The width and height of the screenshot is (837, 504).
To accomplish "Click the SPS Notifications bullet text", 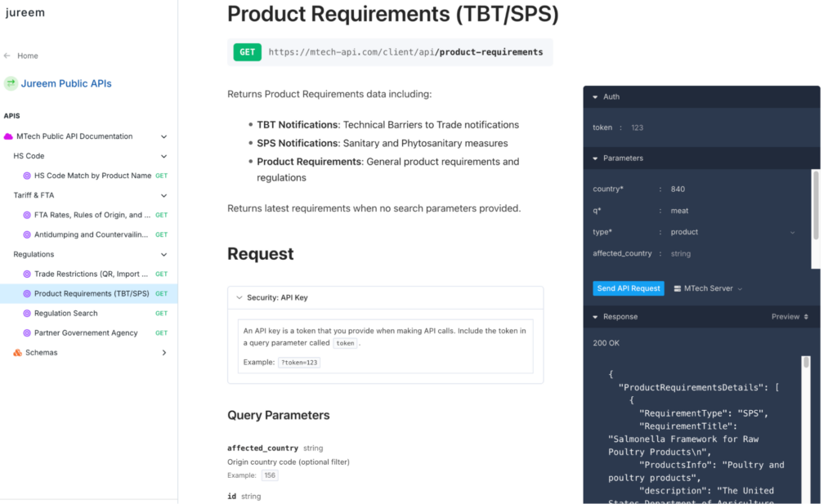I will (x=383, y=144).
